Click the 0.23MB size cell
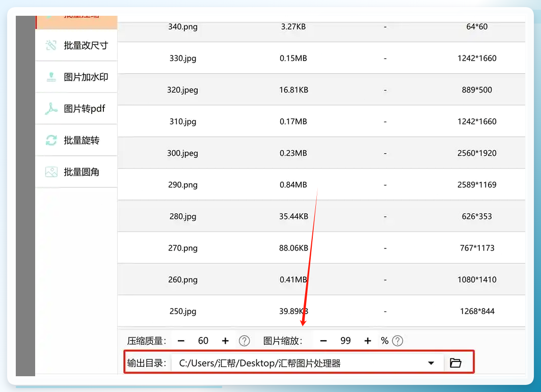This screenshot has height=392, width=541. pyautogui.click(x=293, y=153)
